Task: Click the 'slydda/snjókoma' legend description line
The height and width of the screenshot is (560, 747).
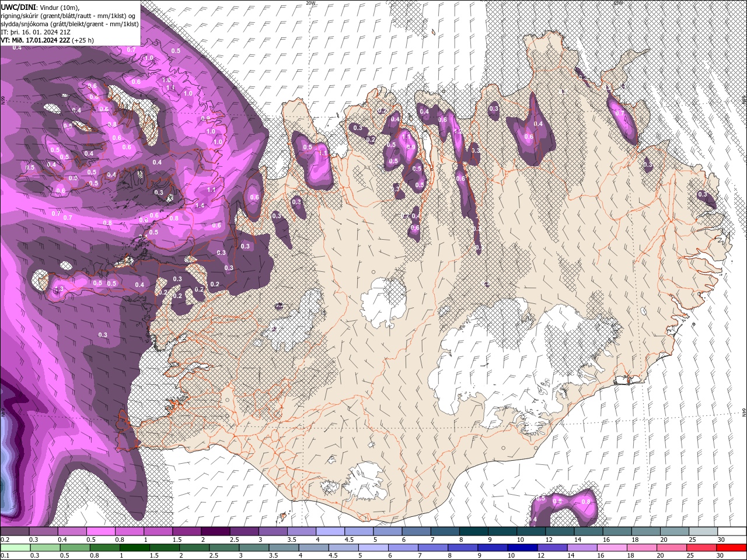Action: [x=69, y=24]
